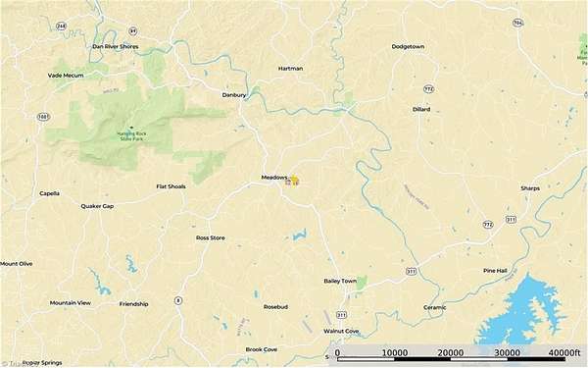
Task: Click the Pine Hall place name
Action: (495, 271)
